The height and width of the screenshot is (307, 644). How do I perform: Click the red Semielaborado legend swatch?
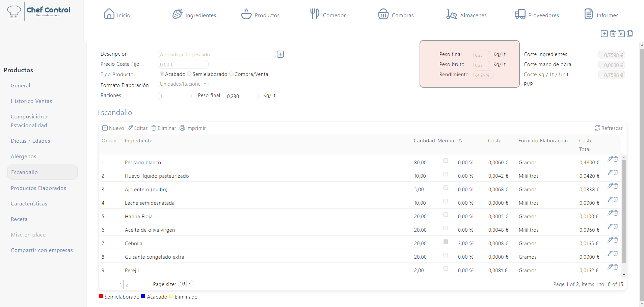(x=101, y=296)
